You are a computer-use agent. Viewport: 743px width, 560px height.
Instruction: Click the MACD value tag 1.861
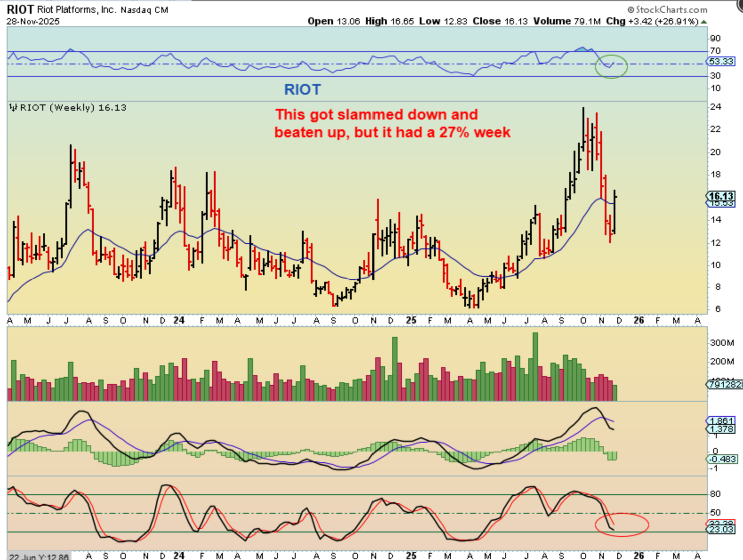[721, 421]
